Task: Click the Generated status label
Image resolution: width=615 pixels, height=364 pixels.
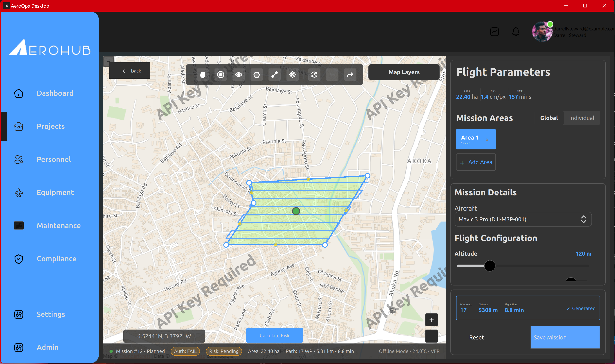Action: [x=581, y=308]
